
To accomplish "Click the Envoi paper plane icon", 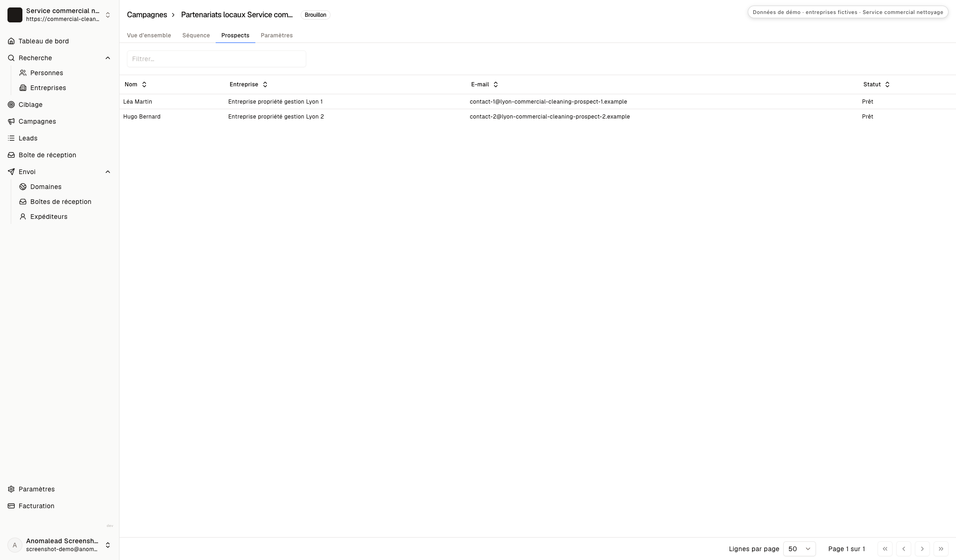I will tap(11, 172).
